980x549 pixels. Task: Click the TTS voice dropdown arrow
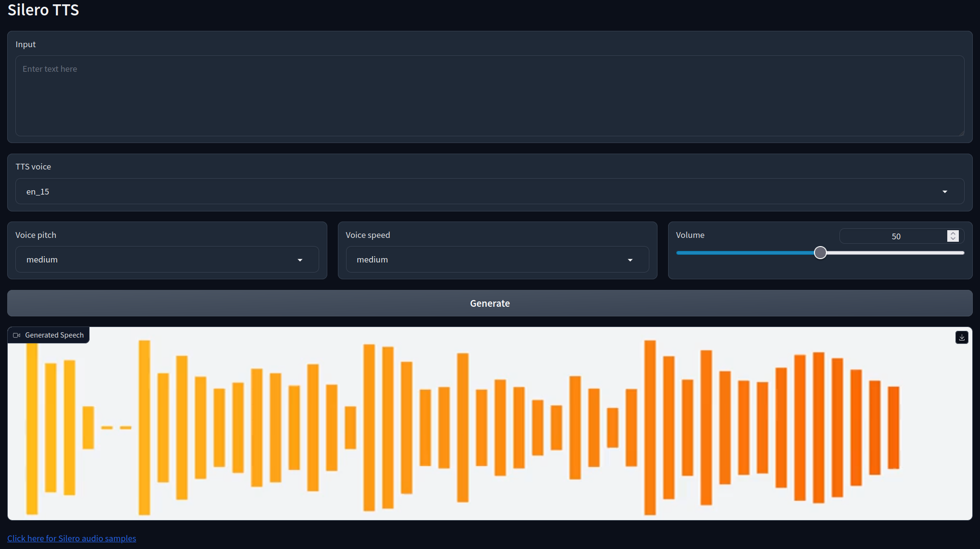[x=945, y=192]
